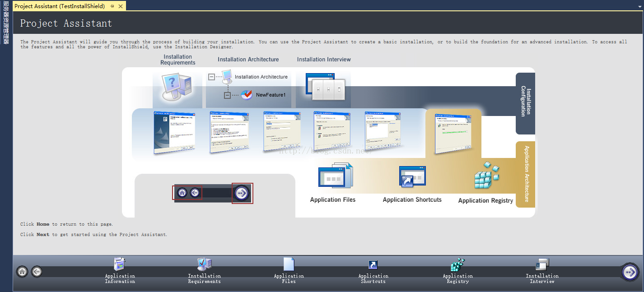Collapse the NewFeature1 tree node
This screenshot has height=292, width=644.
tap(227, 96)
